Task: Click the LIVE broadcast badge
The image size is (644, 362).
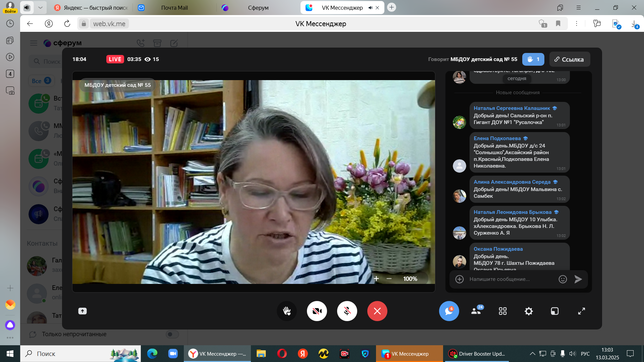Action: coord(115,59)
